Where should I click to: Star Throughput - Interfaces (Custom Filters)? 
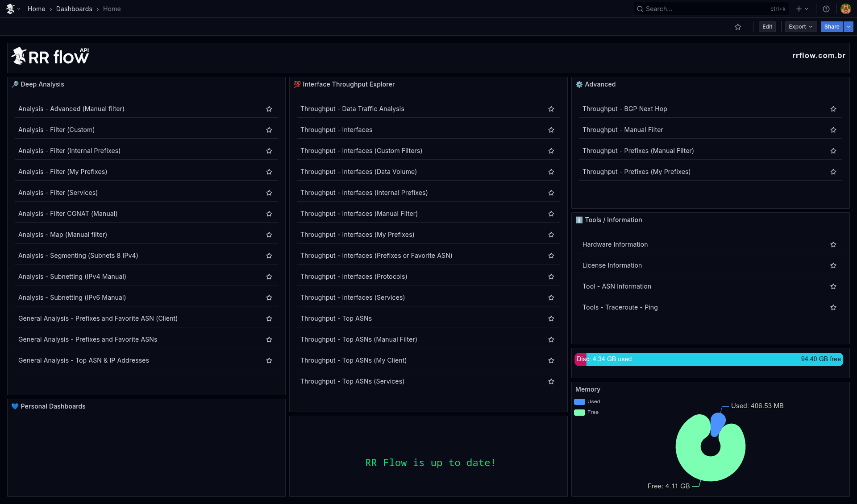click(551, 151)
